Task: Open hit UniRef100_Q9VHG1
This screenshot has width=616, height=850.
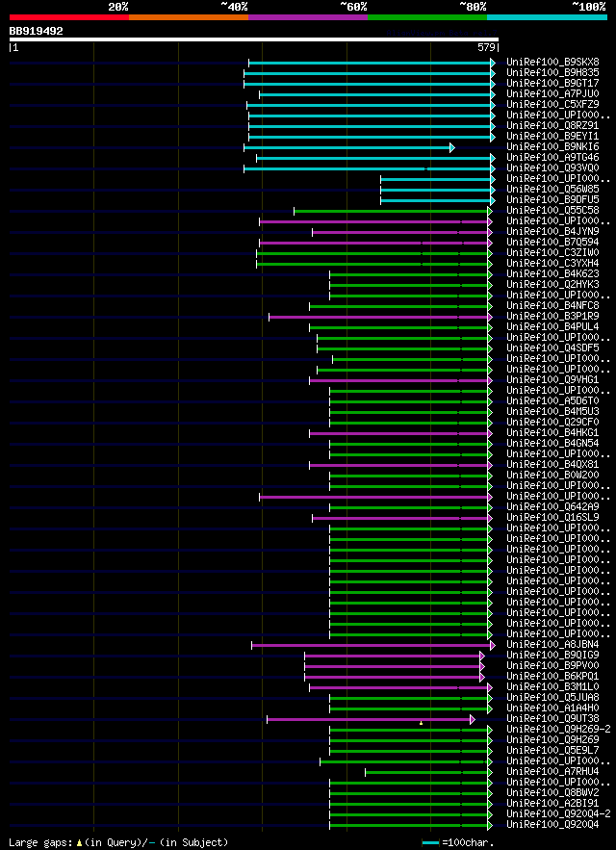Action: [x=552, y=379]
